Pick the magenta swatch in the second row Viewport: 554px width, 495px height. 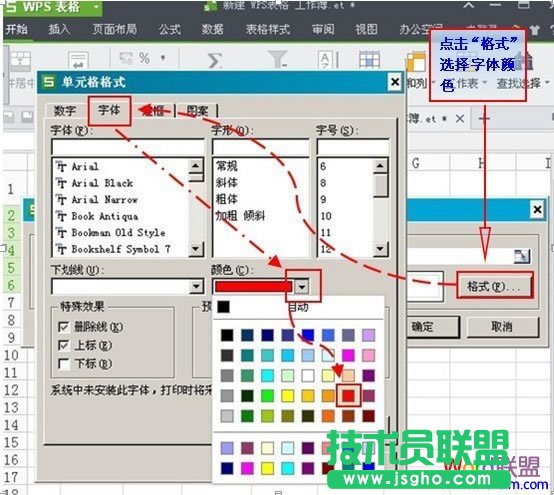click(x=348, y=355)
